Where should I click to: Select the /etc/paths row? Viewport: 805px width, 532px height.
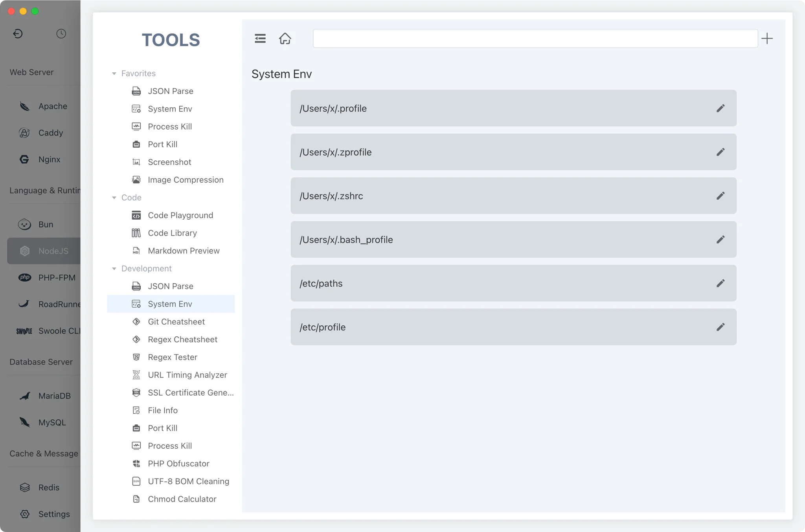[x=513, y=283]
